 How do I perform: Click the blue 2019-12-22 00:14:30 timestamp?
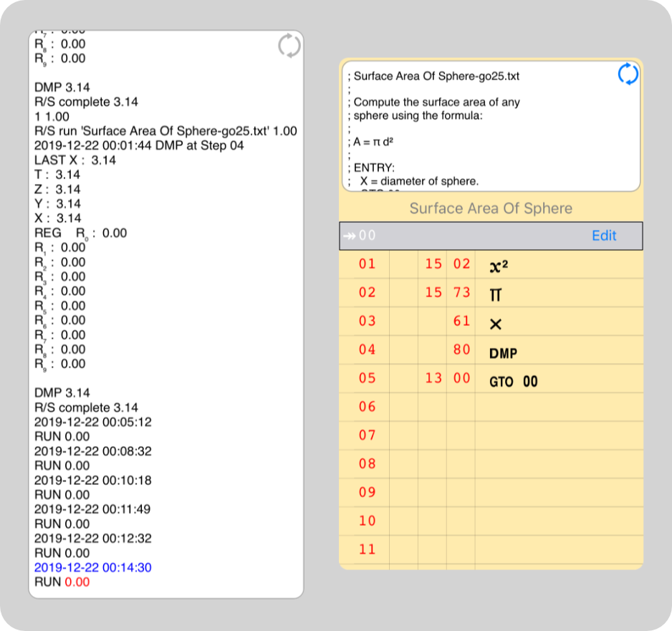pyautogui.click(x=92, y=567)
